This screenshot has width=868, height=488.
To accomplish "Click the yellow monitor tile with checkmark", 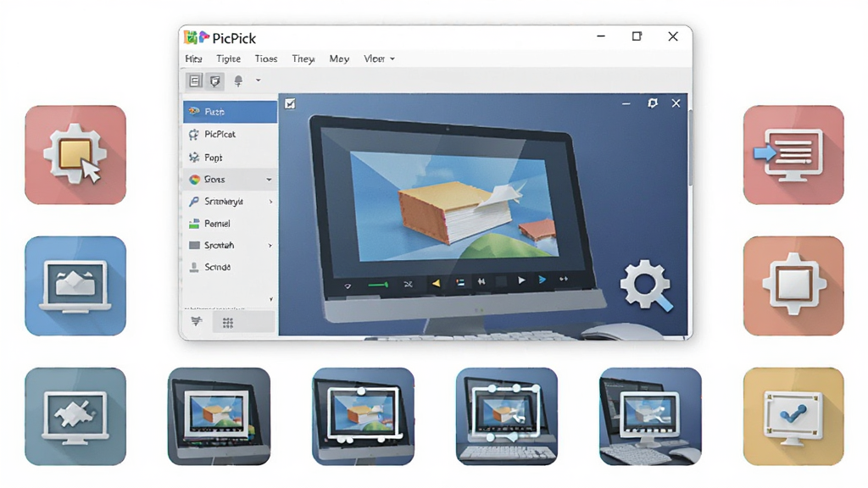I will tap(793, 417).
